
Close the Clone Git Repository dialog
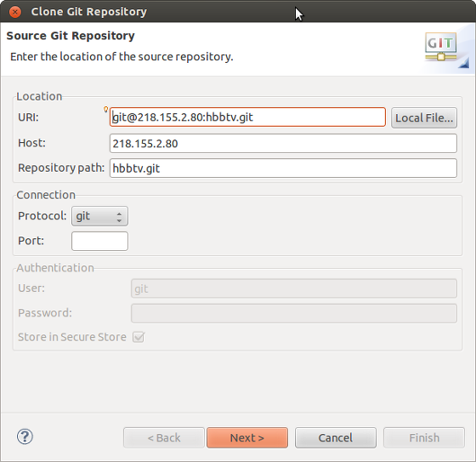14,12
